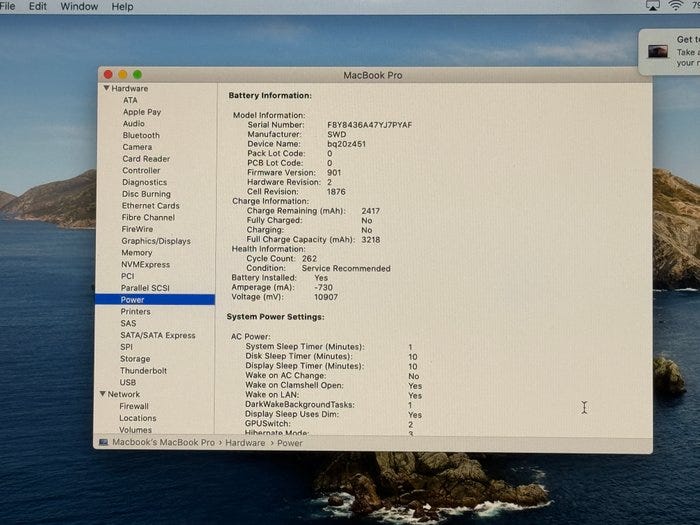Open Firewall under Network
The image size is (700, 525).
click(x=134, y=407)
